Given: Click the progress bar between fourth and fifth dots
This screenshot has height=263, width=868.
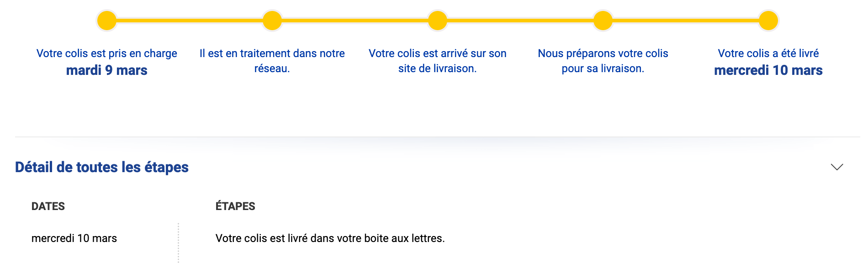Looking at the screenshot, I should [x=686, y=21].
